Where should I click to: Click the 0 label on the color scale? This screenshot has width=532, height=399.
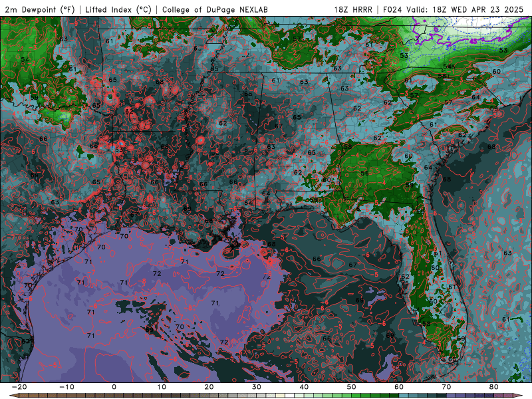[114, 387]
